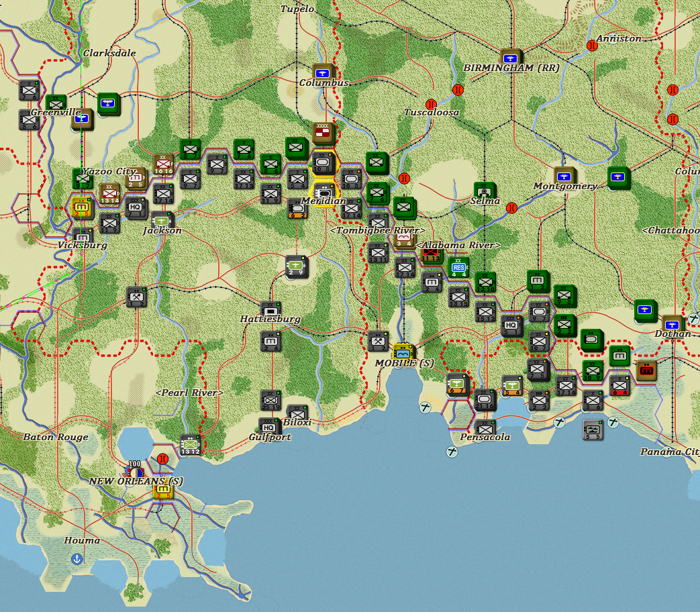Select the HQ counter marked 5 1
This screenshot has width=700, height=612.
[511, 325]
